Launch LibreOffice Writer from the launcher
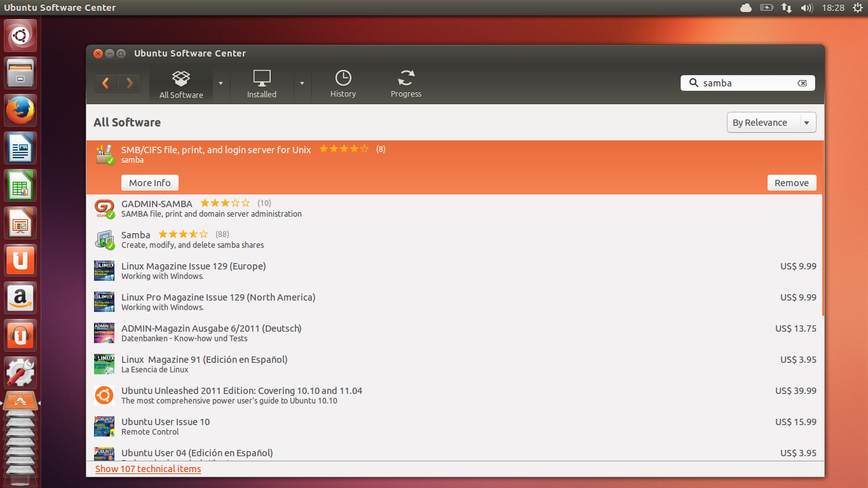Viewport: 868px width, 488px height. pyautogui.click(x=20, y=148)
